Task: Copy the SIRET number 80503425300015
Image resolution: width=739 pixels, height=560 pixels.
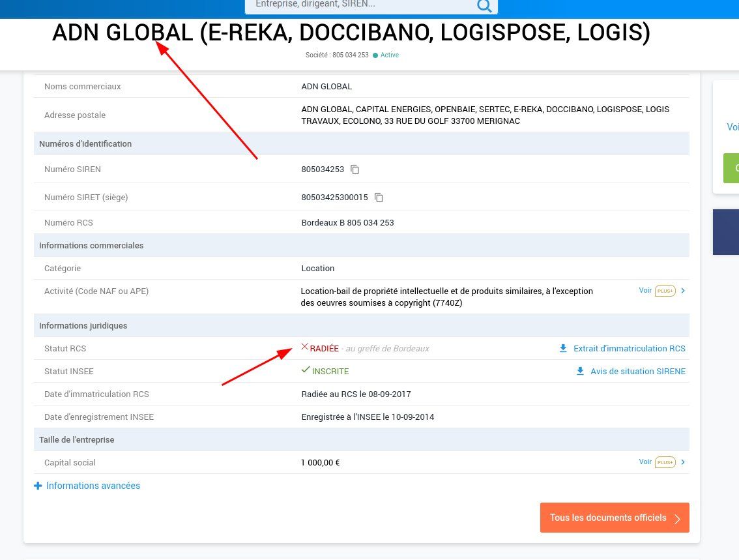Action: point(379,198)
